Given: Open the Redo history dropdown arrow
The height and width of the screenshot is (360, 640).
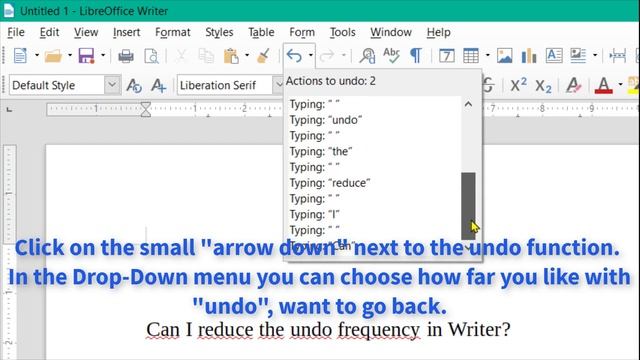Looking at the screenshot, I should point(344,55).
